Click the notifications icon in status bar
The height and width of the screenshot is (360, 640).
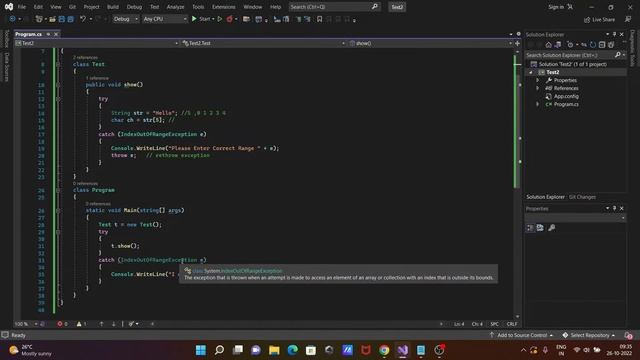click(x=628, y=336)
